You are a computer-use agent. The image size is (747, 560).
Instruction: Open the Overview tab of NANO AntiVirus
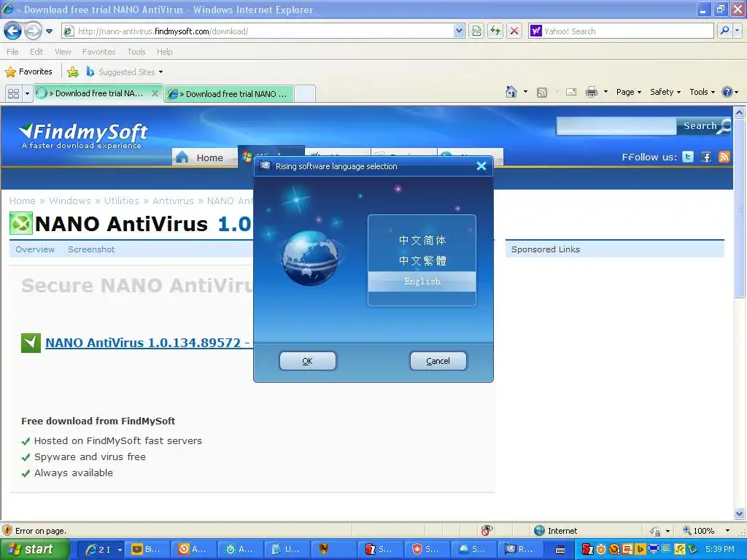(x=35, y=249)
